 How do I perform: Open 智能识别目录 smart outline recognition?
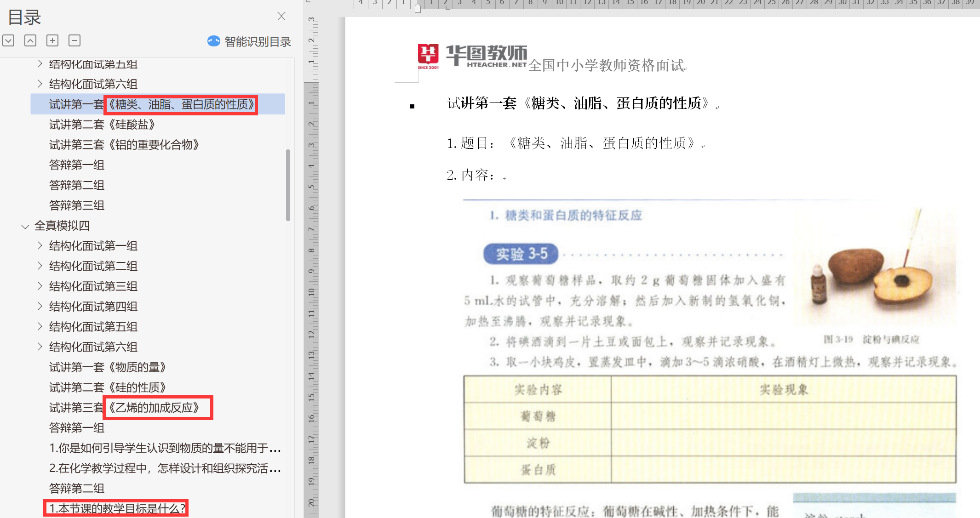pos(258,42)
